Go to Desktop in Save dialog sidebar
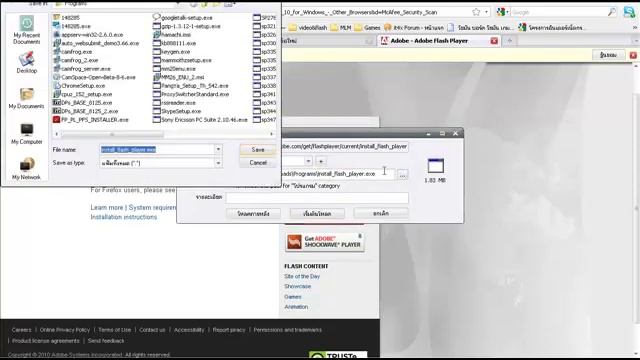The height and width of the screenshot is (360, 640). pyautogui.click(x=27, y=63)
